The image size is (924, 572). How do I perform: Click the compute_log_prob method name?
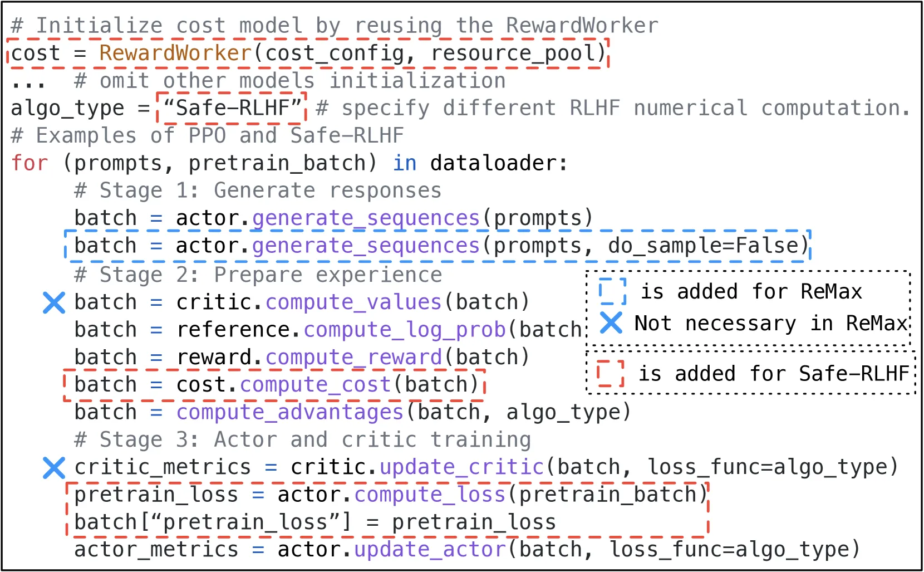tap(405, 330)
